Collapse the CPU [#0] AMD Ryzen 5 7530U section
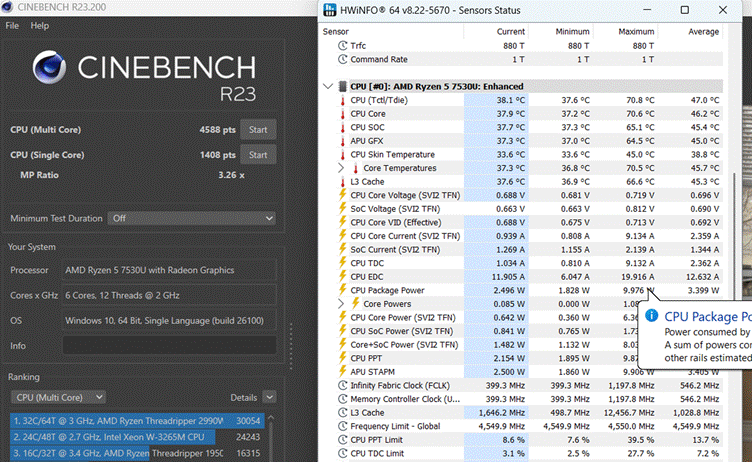This screenshot has width=752, height=462. click(x=328, y=86)
